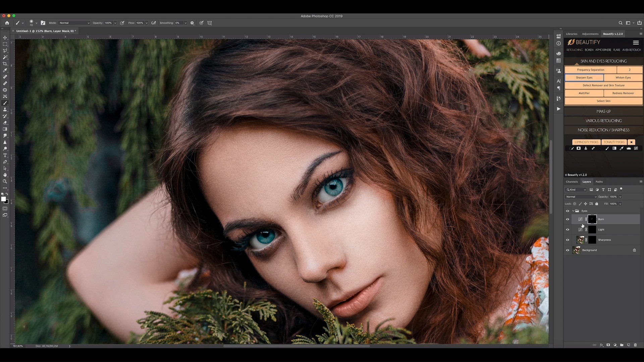Open the brush Mode dropdown
Screen dimensions: 644x362
coord(74,23)
